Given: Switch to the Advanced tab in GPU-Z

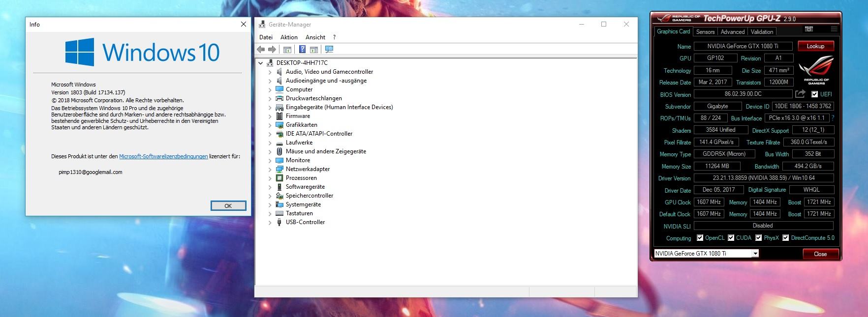Looking at the screenshot, I should tap(733, 32).
